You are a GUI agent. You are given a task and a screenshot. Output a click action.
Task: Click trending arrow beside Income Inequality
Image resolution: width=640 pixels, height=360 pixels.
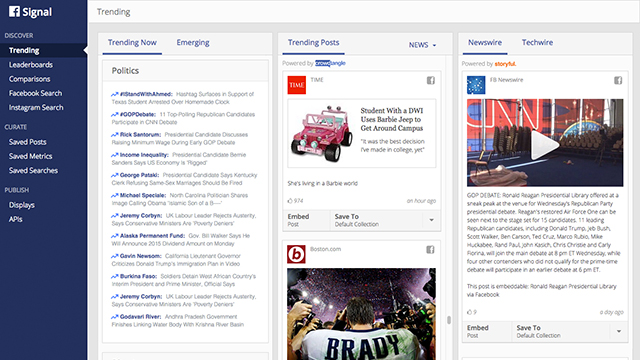point(115,155)
